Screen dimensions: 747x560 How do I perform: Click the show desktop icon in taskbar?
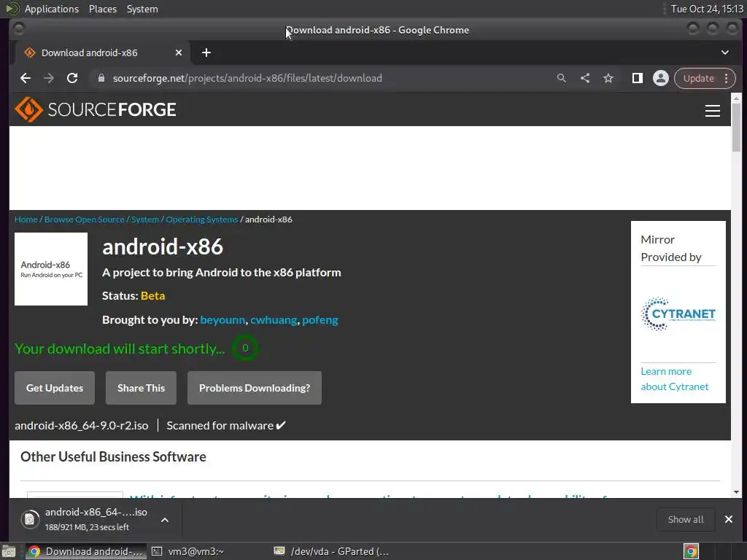(x=9, y=551)
